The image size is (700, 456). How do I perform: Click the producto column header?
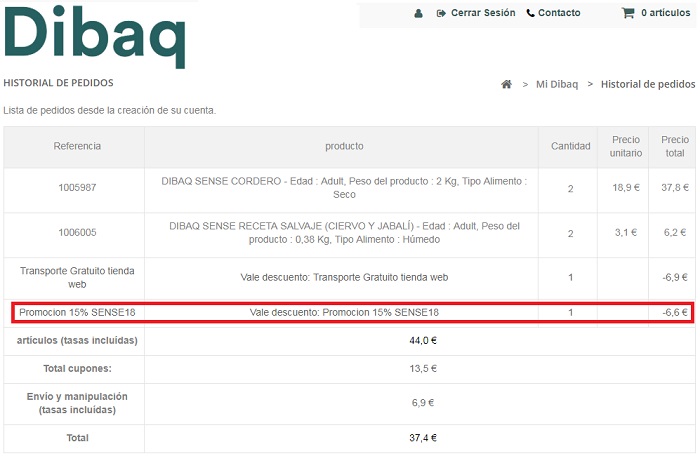pyautogui.click(x=344, y=147)
